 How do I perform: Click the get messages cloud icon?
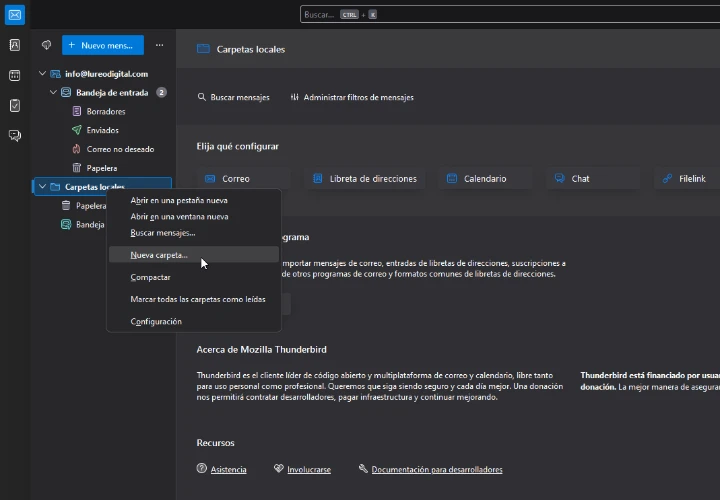coord(46,45)
